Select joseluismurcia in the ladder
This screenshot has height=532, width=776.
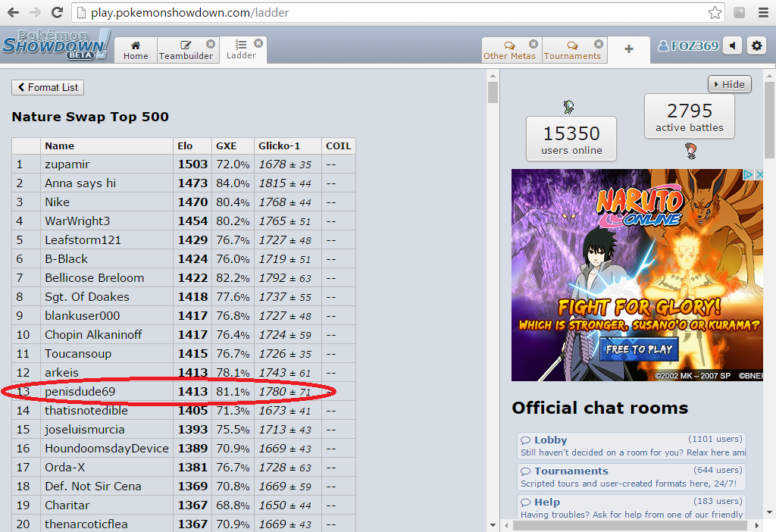pos(85,429)
